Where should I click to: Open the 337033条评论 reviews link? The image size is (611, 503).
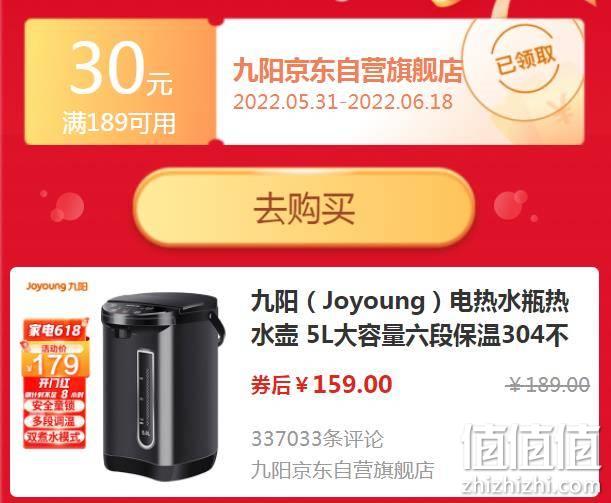[x=318, y=439]
